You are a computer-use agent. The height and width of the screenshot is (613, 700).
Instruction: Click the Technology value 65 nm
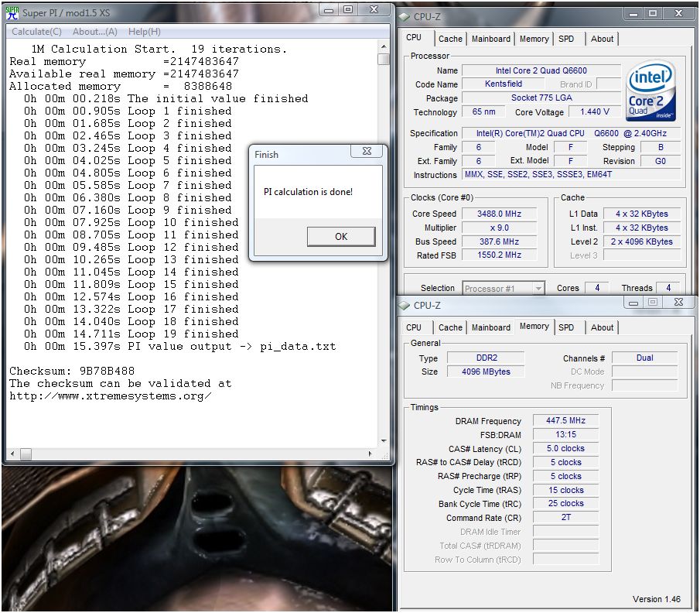tap(483, 111)
